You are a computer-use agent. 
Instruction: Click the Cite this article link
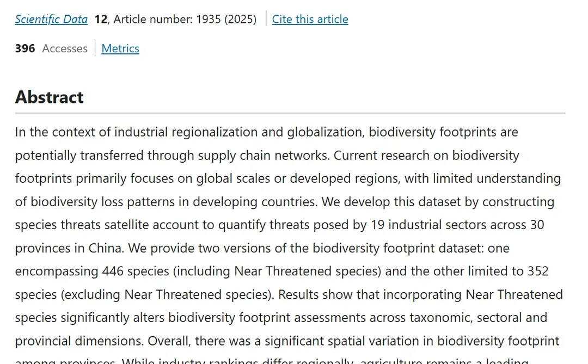(310, 19)
